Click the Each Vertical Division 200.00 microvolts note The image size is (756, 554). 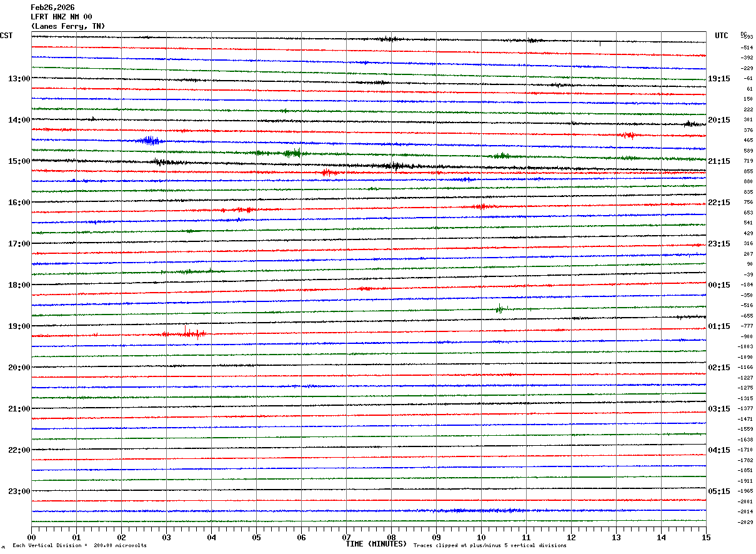point(79,546)
